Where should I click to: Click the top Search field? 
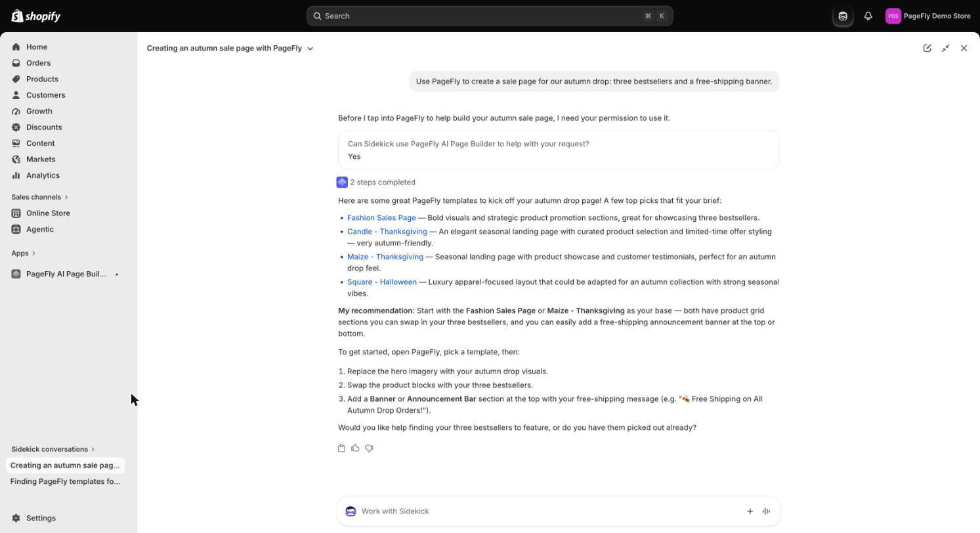(x=490, y=16)
